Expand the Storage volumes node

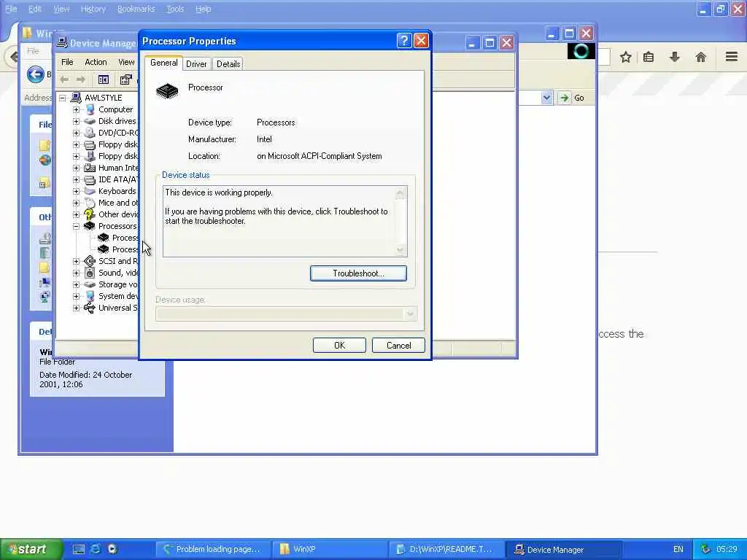[76, 284]
